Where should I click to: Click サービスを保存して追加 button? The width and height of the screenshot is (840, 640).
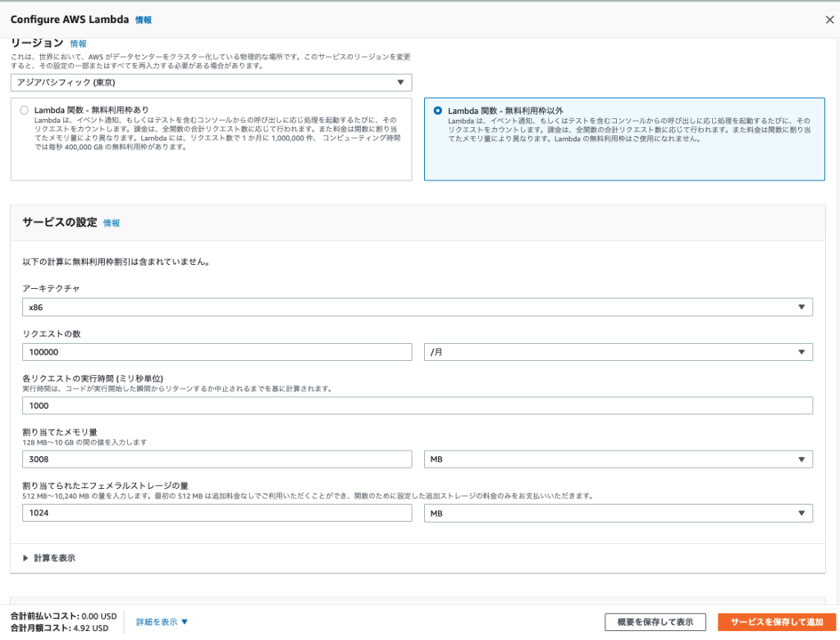click(x=776, y=622)
